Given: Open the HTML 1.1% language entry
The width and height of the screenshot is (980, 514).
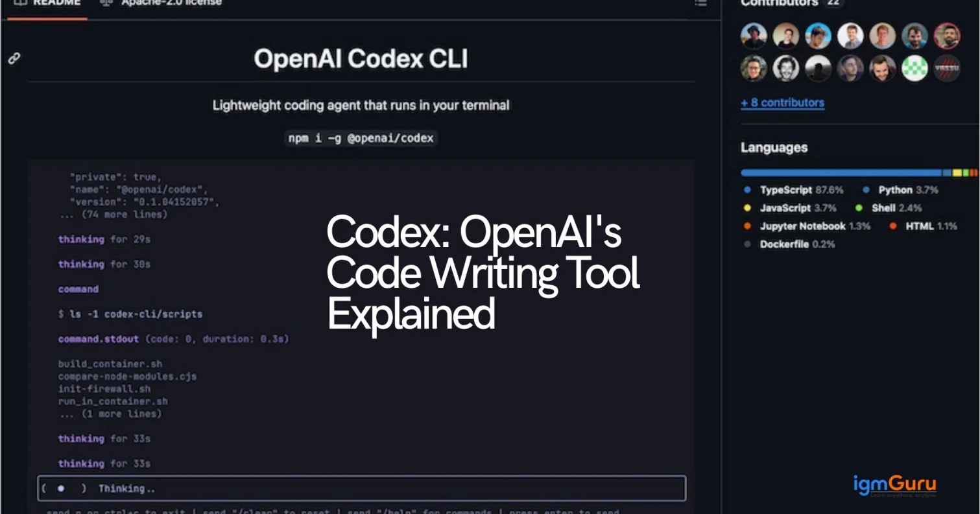Looking at the screenshot, I should click(924, 226).
